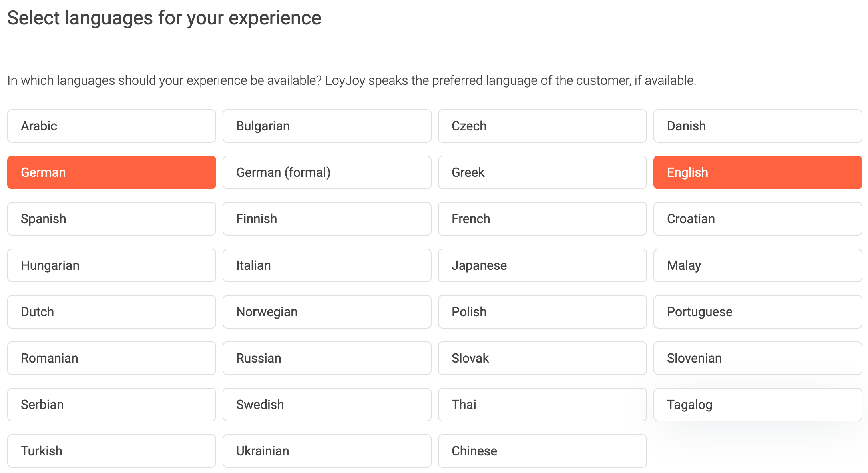Enable Bulgarian for the experience

point(327,126)
